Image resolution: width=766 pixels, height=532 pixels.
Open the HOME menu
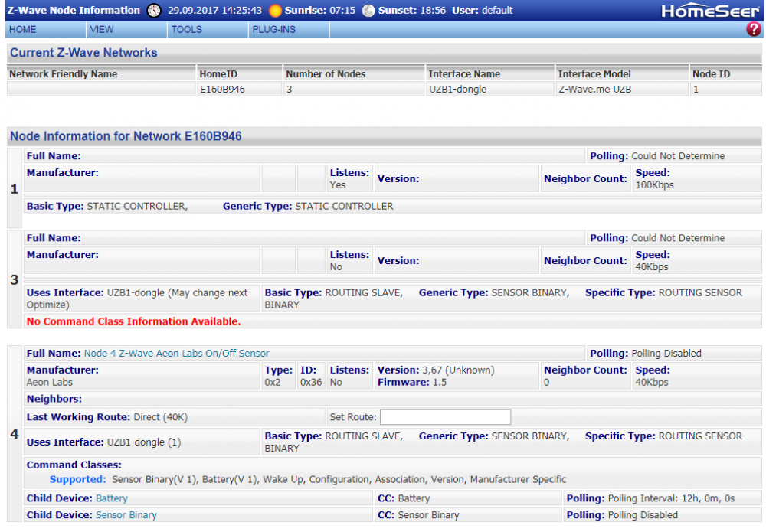pos(23,30)
